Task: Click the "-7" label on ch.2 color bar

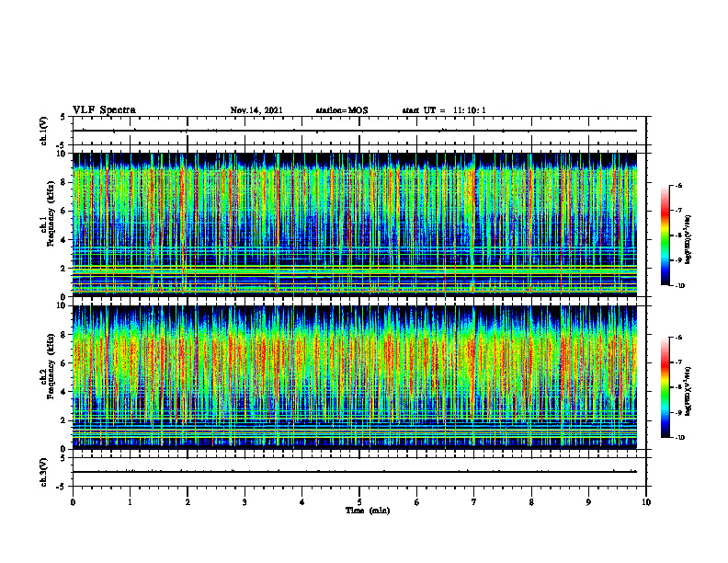Action: (x=678, y=362)
